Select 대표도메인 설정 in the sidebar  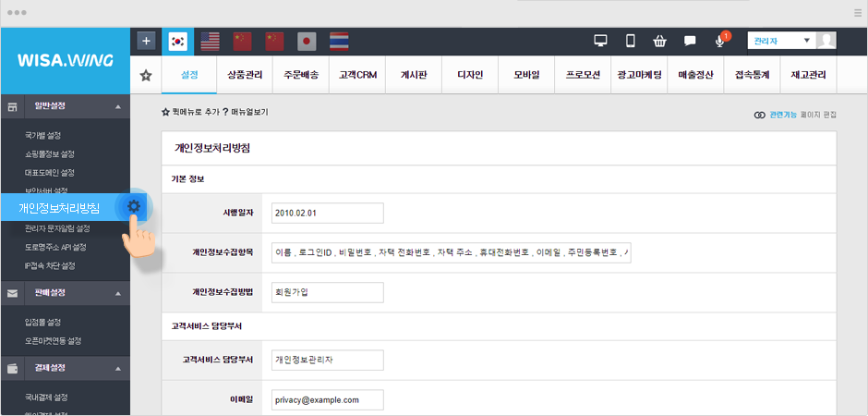point(49,172)
